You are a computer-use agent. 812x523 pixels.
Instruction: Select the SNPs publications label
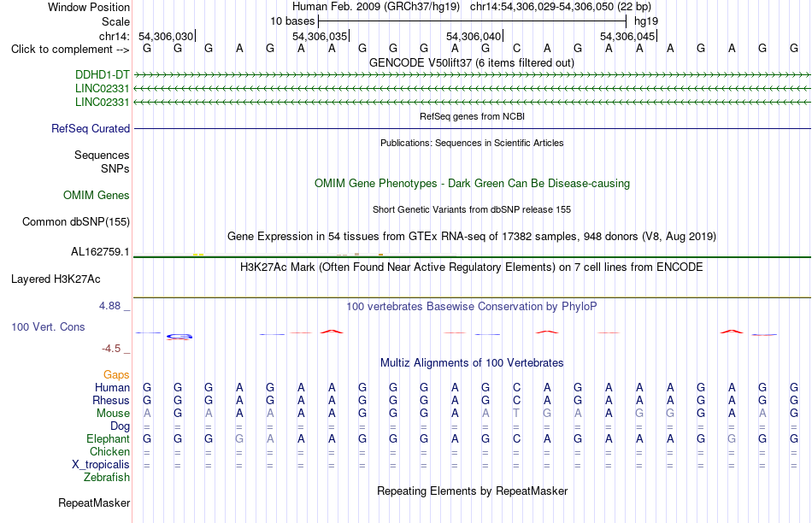coord(115,169)
